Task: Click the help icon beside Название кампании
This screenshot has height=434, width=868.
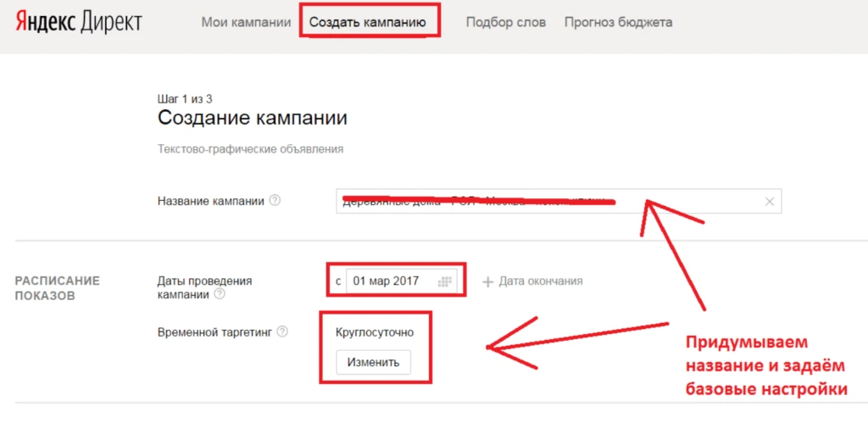Action: (275, 200)
